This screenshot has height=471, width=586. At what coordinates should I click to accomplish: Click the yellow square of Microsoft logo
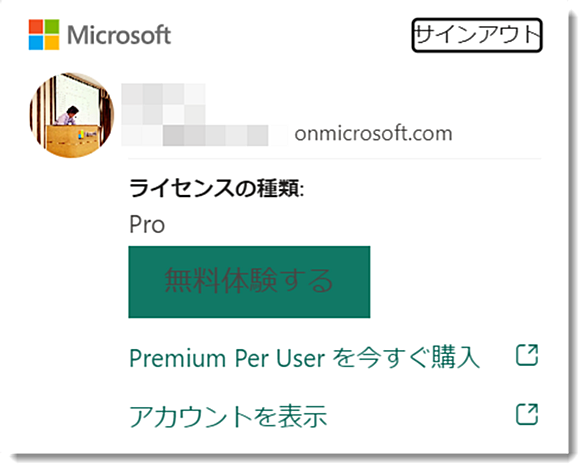tap(52, 43)
